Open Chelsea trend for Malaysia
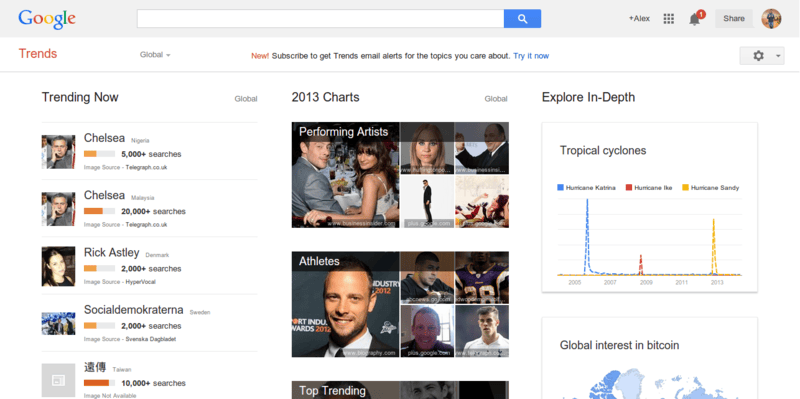This screenshot has height=399, width=800. (x=104, y=195)
